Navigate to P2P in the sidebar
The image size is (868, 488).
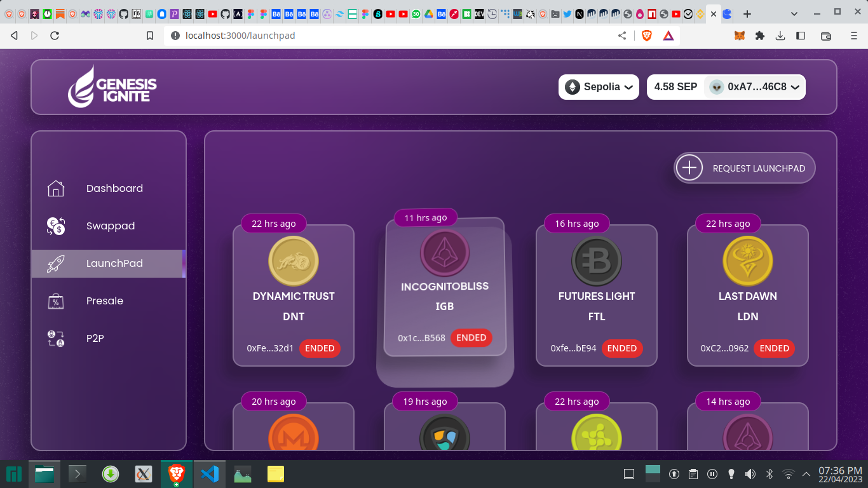[x=109, y=338]
